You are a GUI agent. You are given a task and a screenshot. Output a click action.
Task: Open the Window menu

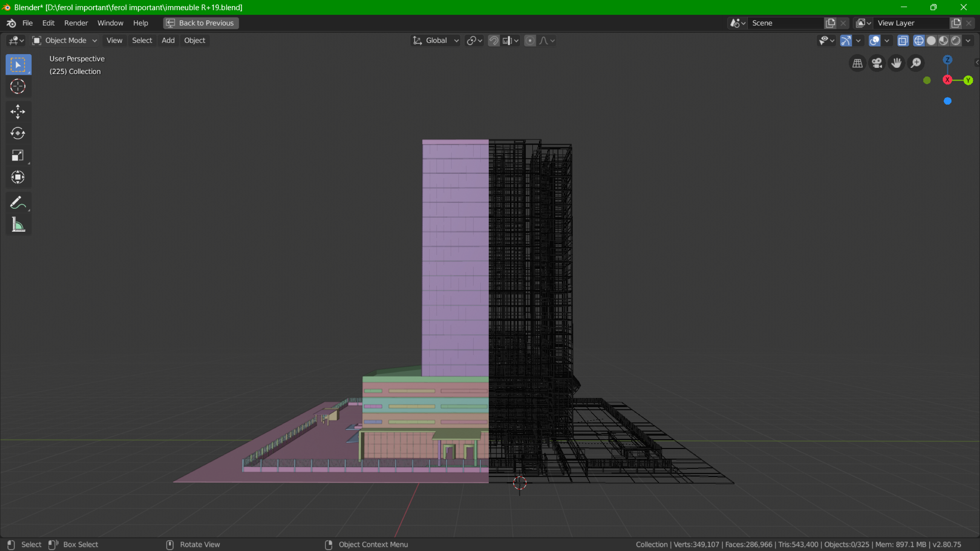(x=110, y=23)
